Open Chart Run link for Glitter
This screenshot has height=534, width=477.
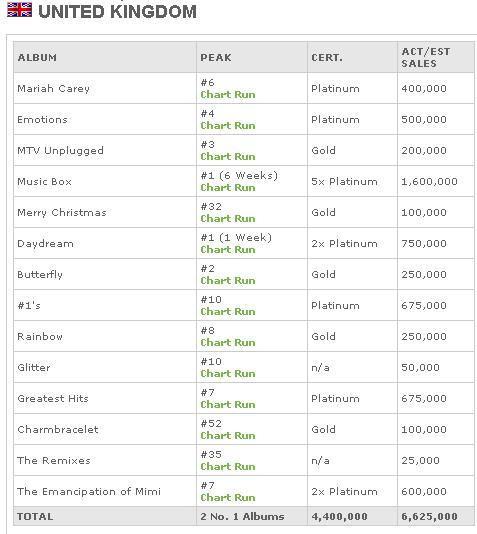[228, 373]
